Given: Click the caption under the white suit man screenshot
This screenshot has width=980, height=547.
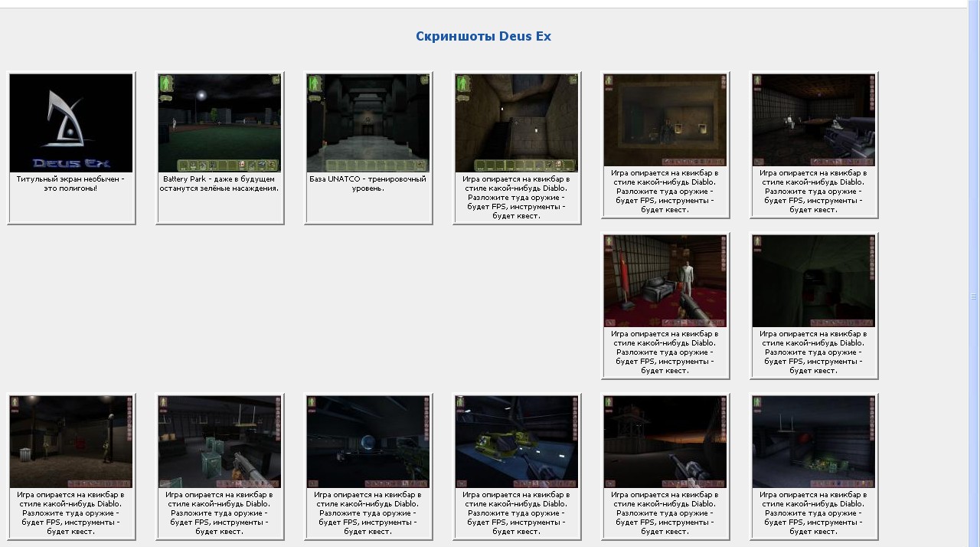Looking at the screenshot, I should 665,352.
